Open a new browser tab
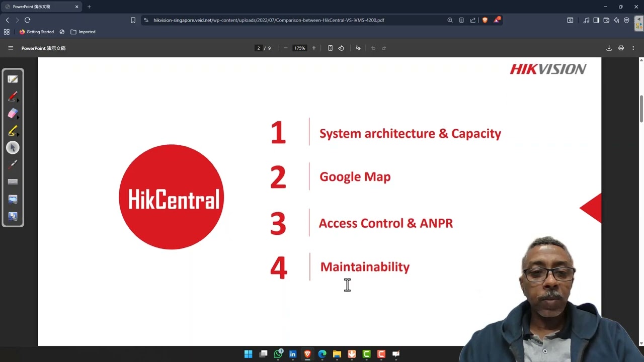This screenshot has height=362, width=644. 89,7
